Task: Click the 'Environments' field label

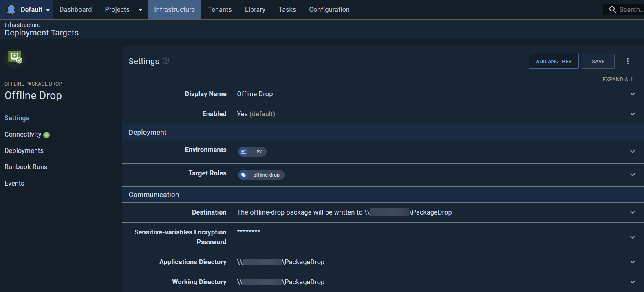Action: tap(205, 150)
